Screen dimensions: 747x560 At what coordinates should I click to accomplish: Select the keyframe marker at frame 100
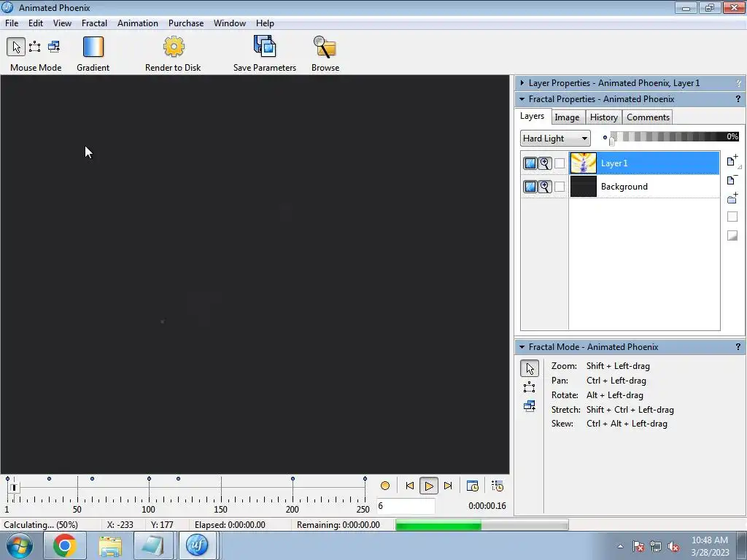point(149,478)
